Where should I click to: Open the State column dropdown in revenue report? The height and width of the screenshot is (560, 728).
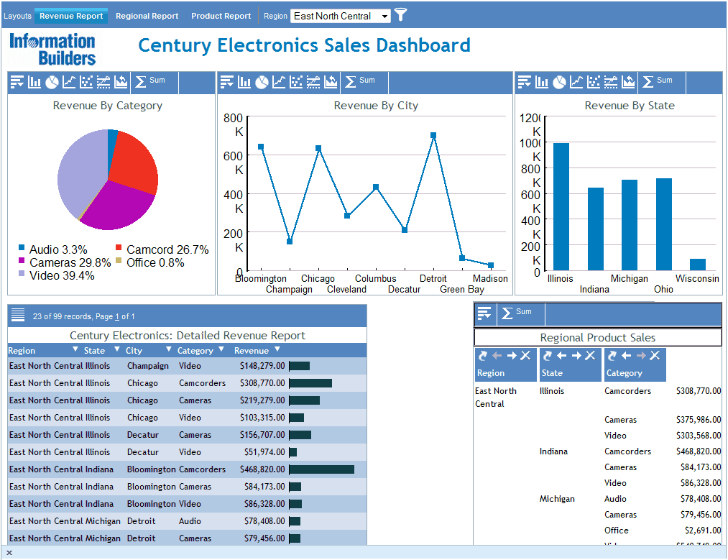(117, 349)
